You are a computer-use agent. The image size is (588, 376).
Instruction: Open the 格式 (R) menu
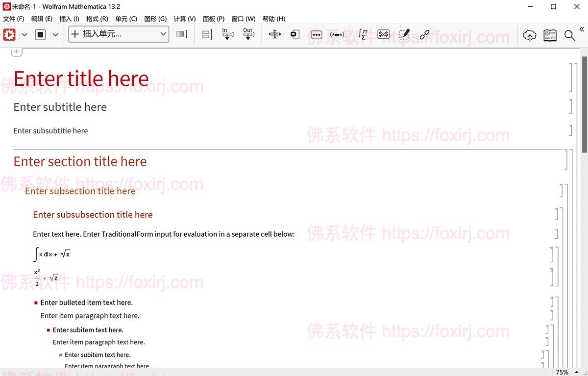point(97,19)
